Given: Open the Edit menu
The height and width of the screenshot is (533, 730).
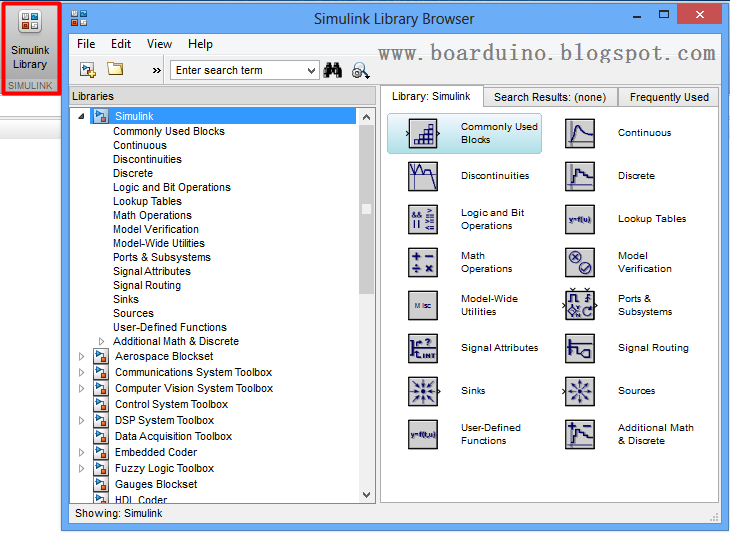Looking at the screenshot, I should pos(121,44).
